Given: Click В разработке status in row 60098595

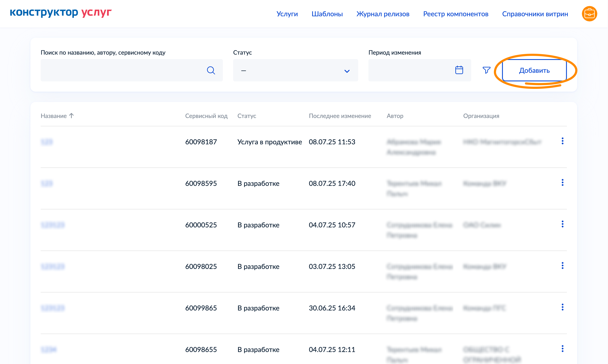Looking at the screenshot, I should click(x=258, y=183).
